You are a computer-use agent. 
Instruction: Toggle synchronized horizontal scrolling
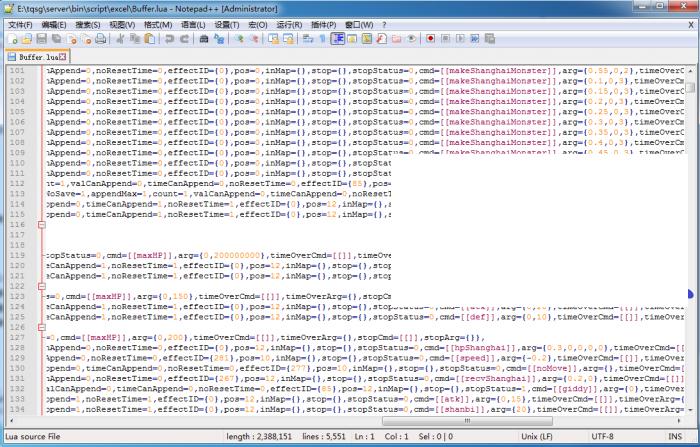(288, 39)
